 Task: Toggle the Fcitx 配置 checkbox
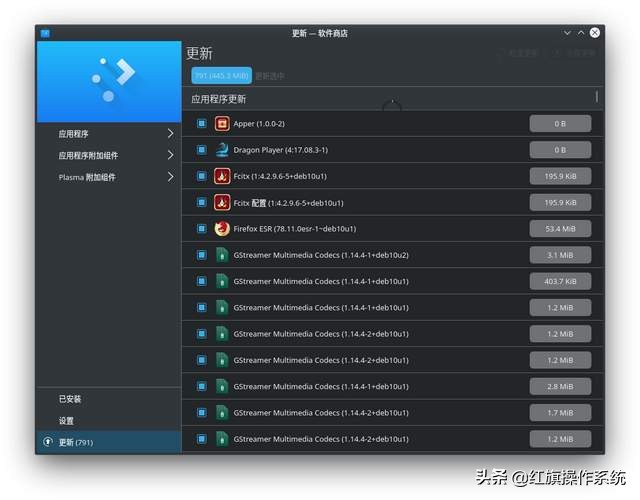pos(202,202)
